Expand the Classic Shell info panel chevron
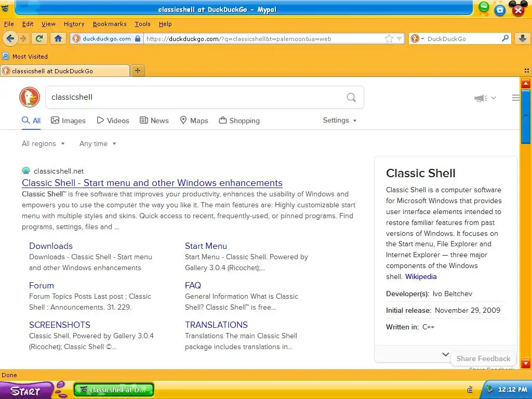The image size is (532, 399). (445, 354)
